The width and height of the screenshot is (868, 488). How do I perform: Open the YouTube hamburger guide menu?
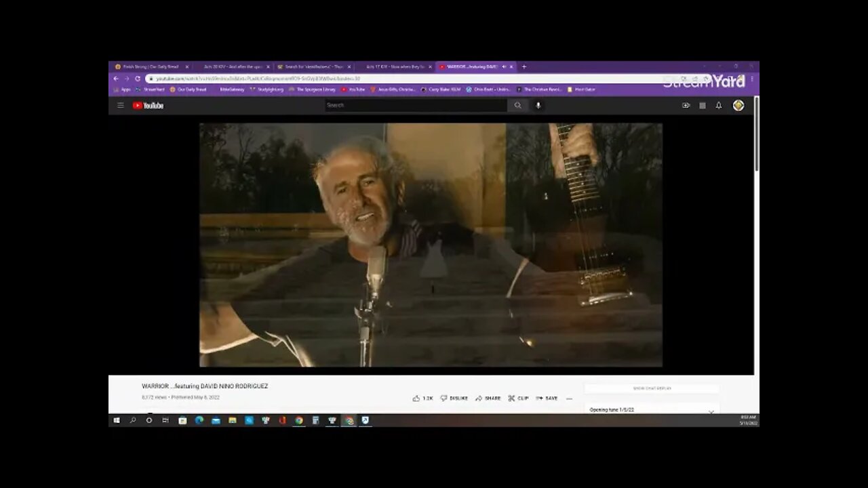(x=121, y=105)
